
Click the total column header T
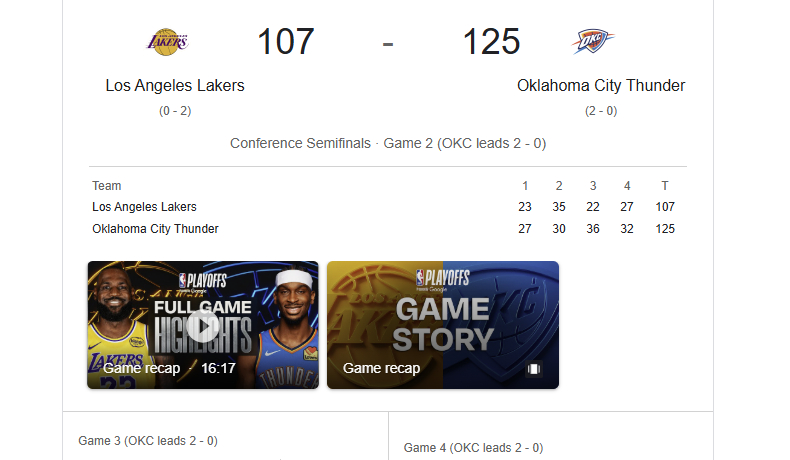665,186
